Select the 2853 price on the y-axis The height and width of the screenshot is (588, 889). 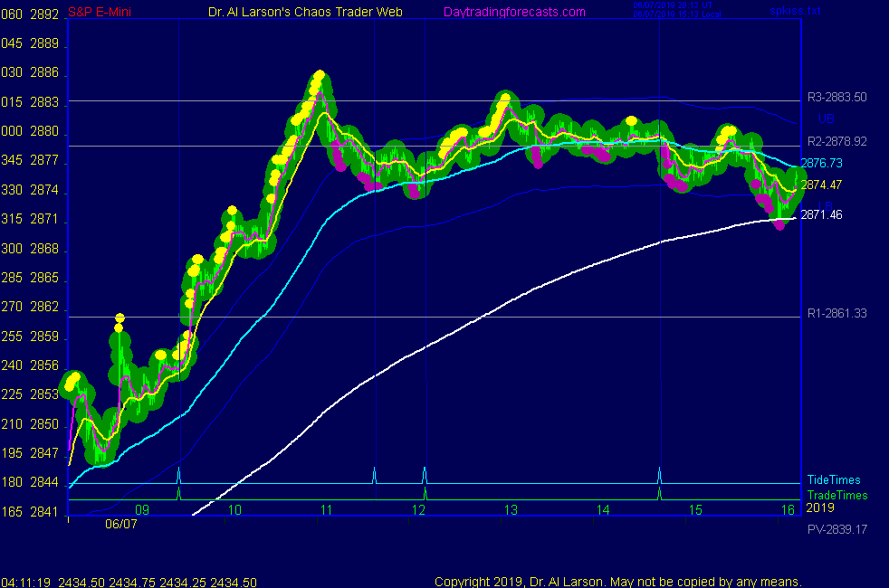click(44, 394)
